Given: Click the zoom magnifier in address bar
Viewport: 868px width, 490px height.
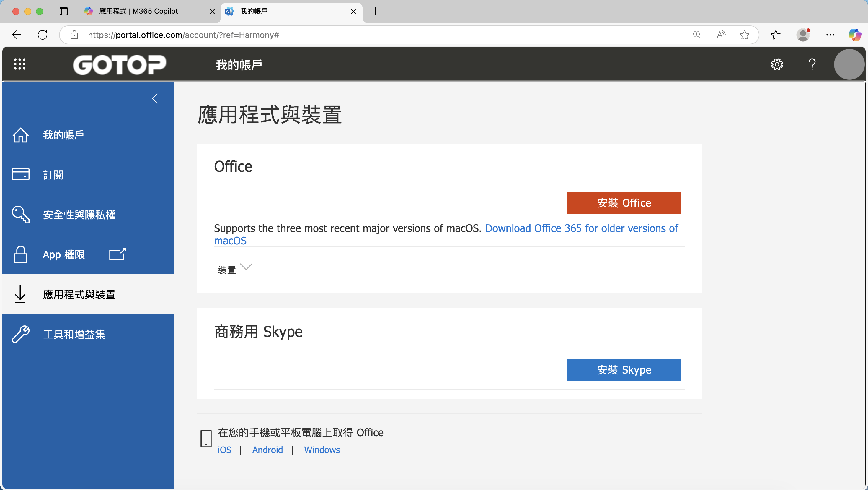Looking at the screenshot, I should [x=697, y=35].
